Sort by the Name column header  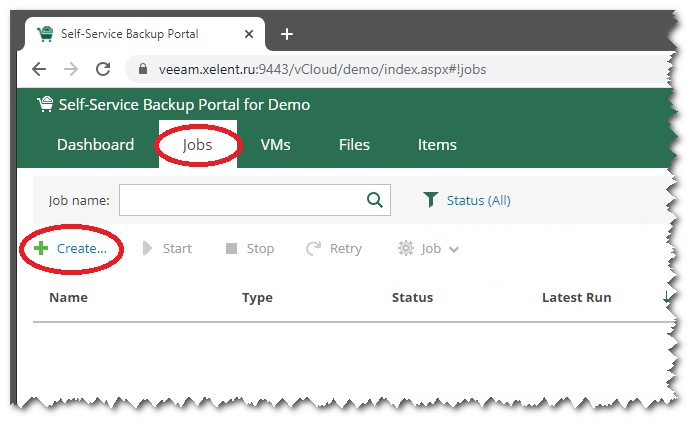pyautogui.click(x=68, y=297)
